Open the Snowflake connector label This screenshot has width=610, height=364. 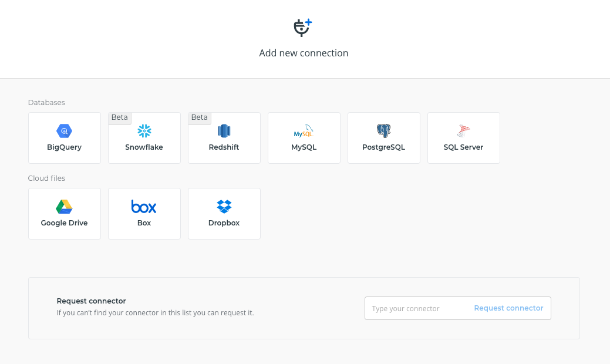click(x=144, y=147)
